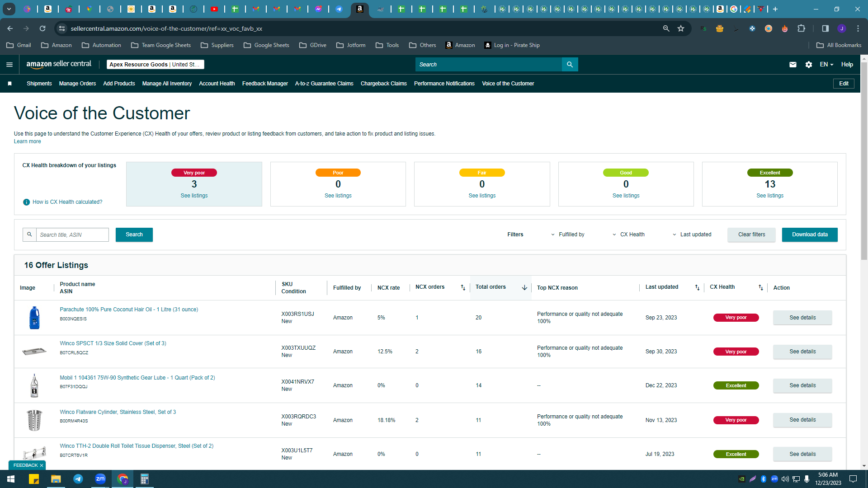Open Chrome tab search dropdown arrow
This screenshot has height=488, width=868.
[x=9, y=9]
